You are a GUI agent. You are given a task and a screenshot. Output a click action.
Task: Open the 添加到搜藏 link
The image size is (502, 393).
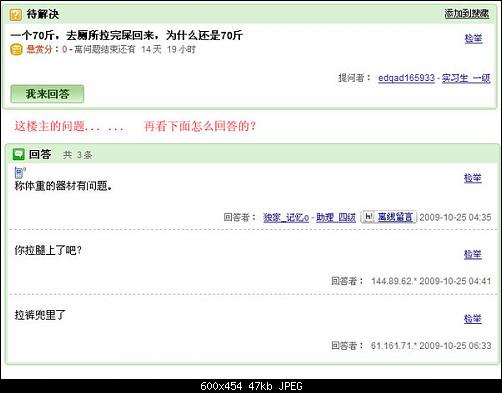[467, 13]
